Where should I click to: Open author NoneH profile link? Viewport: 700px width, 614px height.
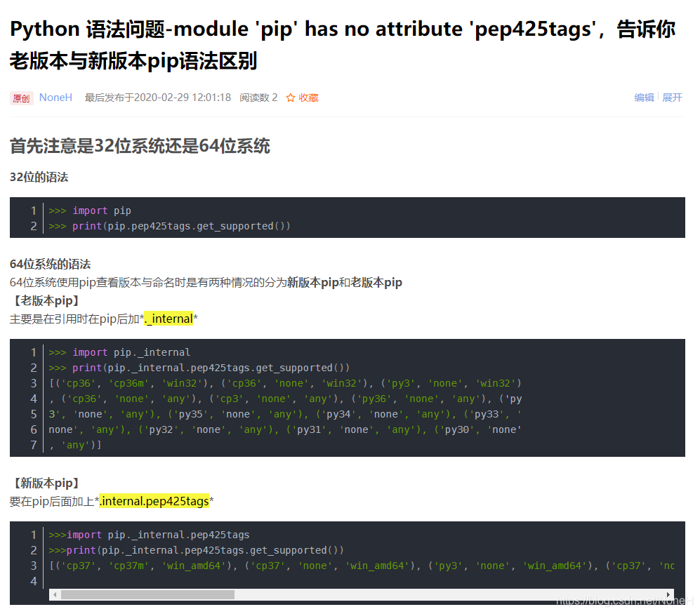click(55, 98)
